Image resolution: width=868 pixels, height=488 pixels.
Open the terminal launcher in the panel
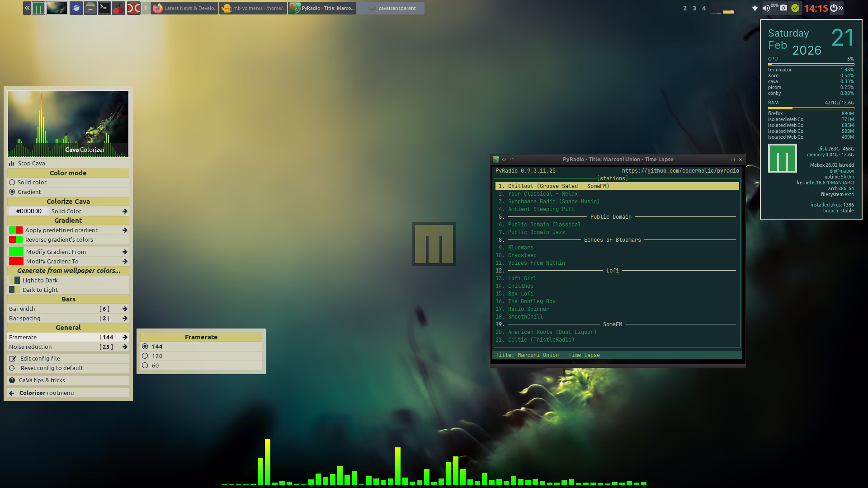click(104, 8)
